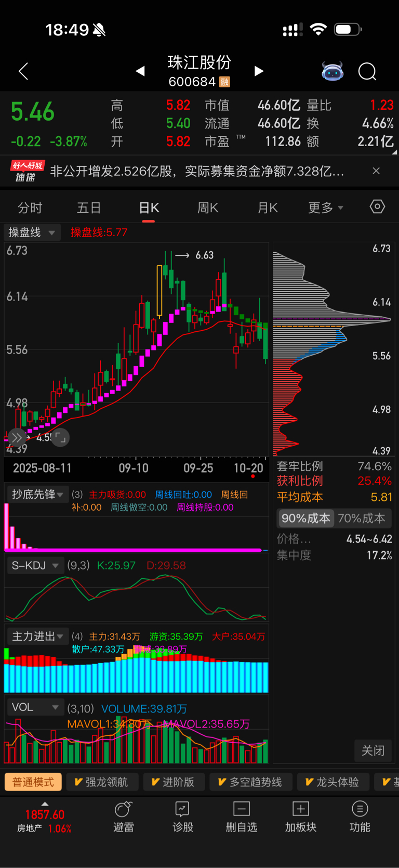The image size is (399, 868).
Task: Expand the 房地产 index bar arrow
Action: (x=45, y=804)
